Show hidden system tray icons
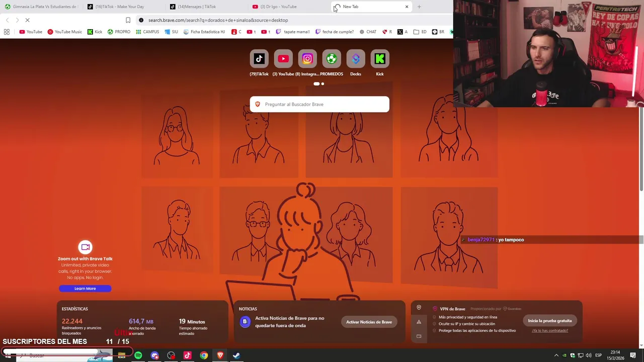 pos(556,355)
